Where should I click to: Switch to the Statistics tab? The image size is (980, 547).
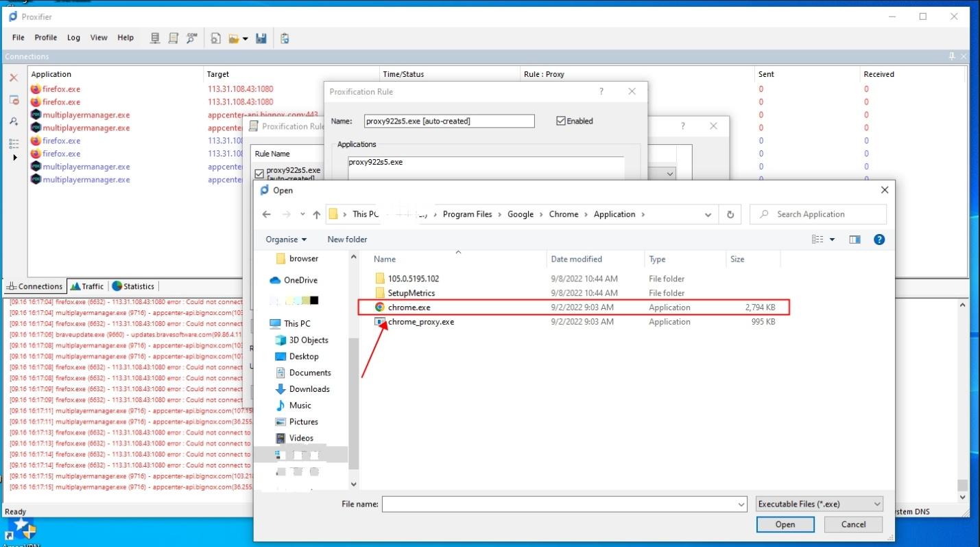point(133,286)
